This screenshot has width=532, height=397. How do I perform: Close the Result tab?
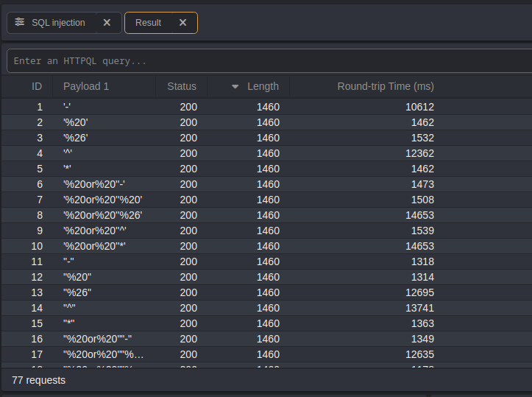tap(182, 23)
